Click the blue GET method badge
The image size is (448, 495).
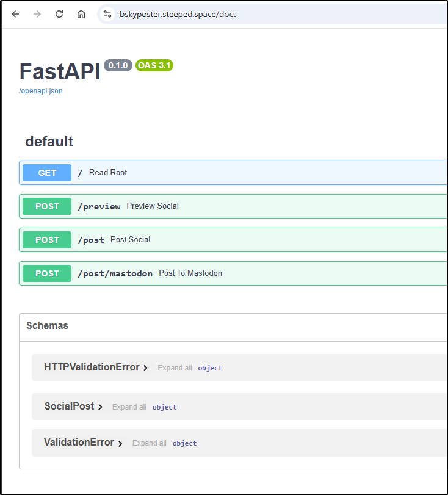pyautogui.click(x=47, y=173)
